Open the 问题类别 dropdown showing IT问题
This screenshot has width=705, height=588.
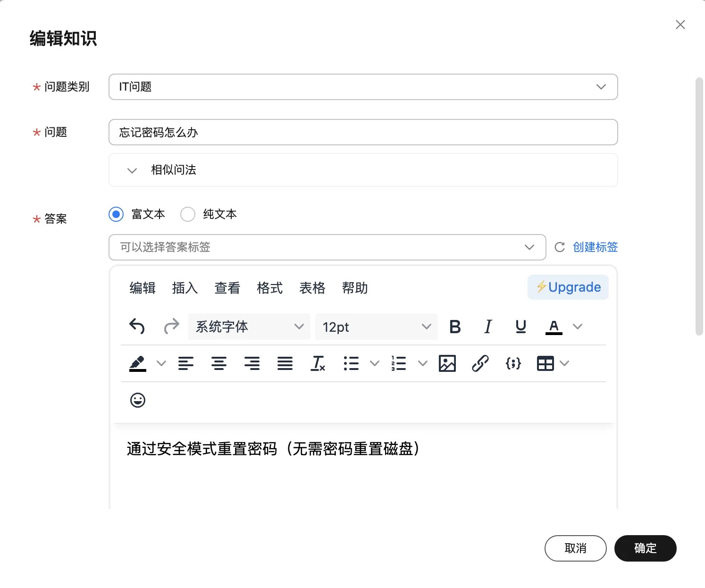pos(363,87)
